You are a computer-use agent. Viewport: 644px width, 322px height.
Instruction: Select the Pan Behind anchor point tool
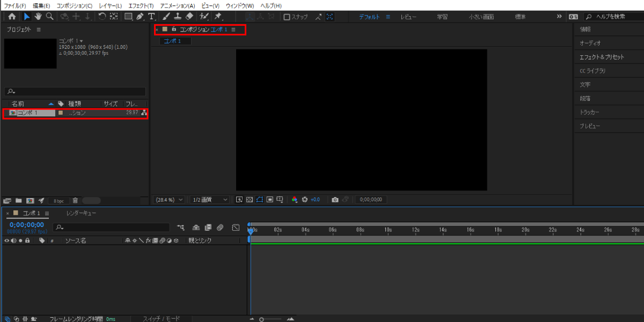113,17
